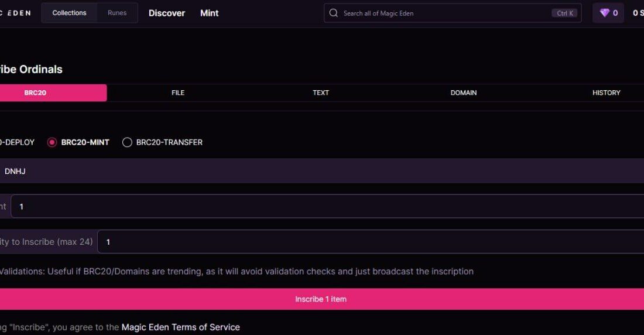Screen dimensions: 644x335
Task: Click the DNHJ ticker field
Action: tap(322, 171)
